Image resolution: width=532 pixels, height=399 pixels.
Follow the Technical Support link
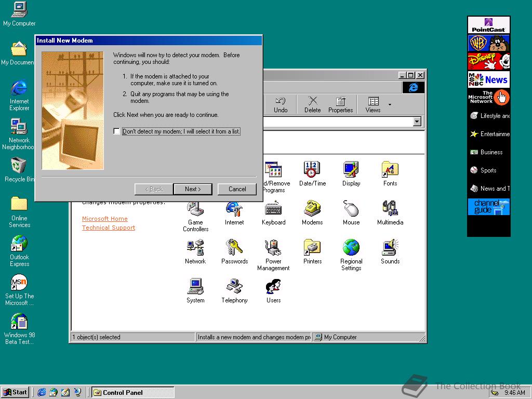coord(109,228)
